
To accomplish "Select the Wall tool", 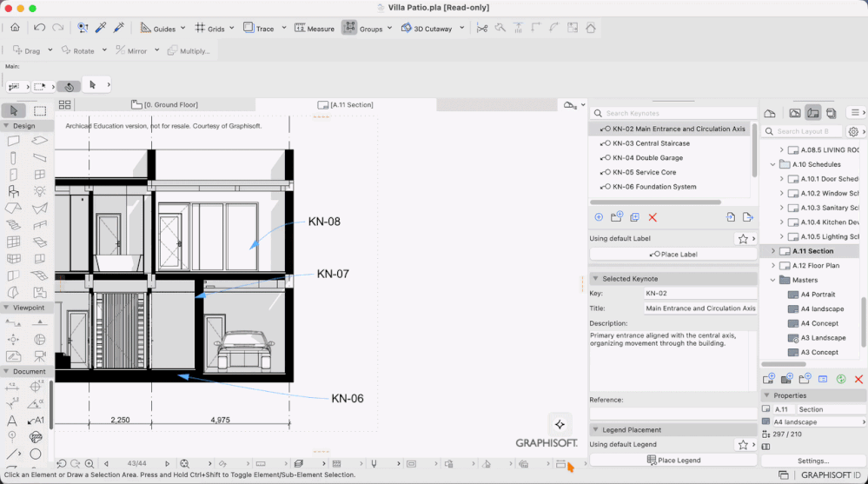I will [13, 141].
